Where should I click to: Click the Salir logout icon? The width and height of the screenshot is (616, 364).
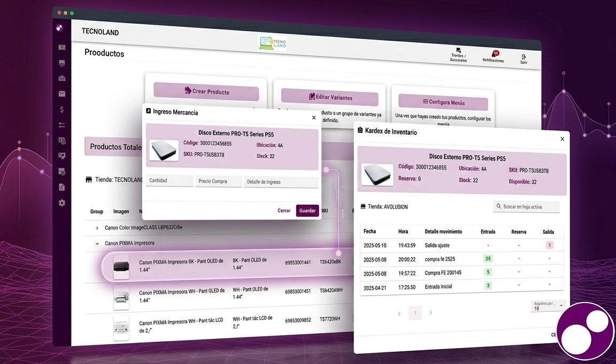pyautogui.click(x=523, y=57)
